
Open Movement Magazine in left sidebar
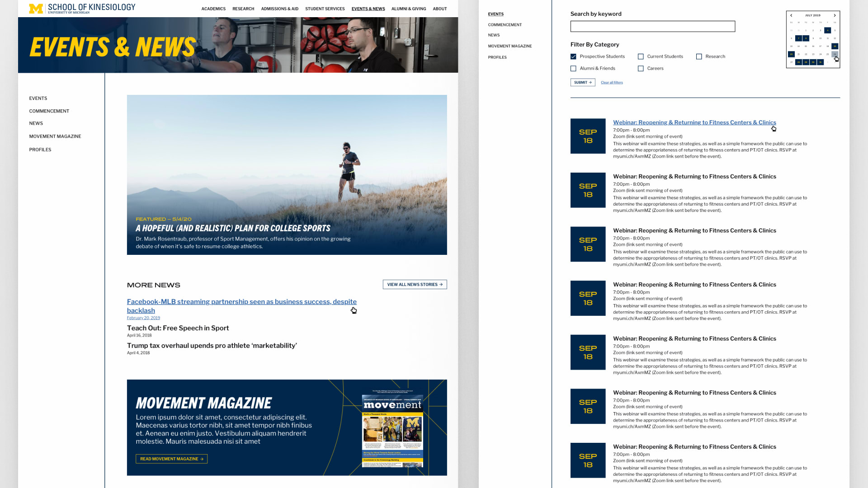tap(55, 136)
